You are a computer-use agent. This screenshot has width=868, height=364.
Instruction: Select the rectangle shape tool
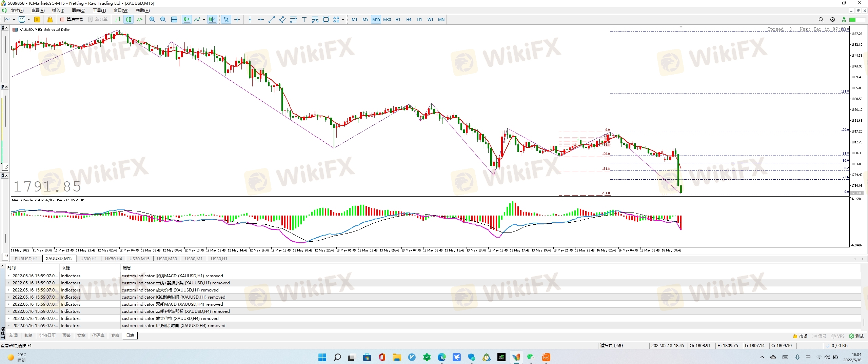coord(326,20)
